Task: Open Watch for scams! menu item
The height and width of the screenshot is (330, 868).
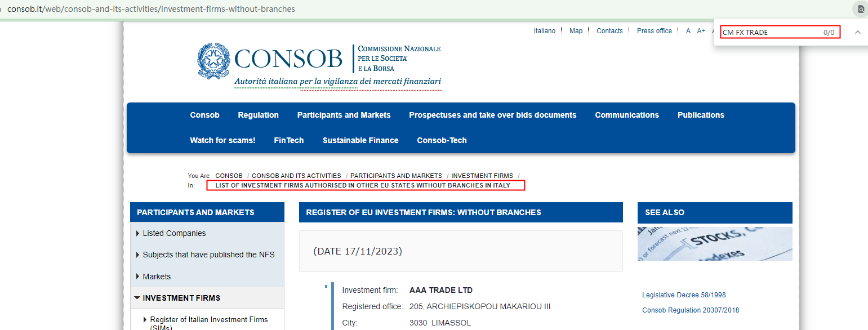Action: click(222, 140)
